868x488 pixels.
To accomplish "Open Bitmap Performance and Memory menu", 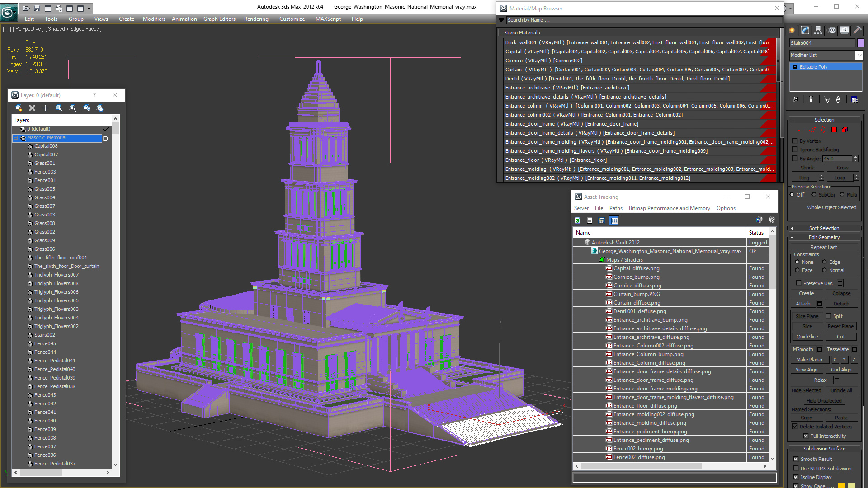I will 669,208.
